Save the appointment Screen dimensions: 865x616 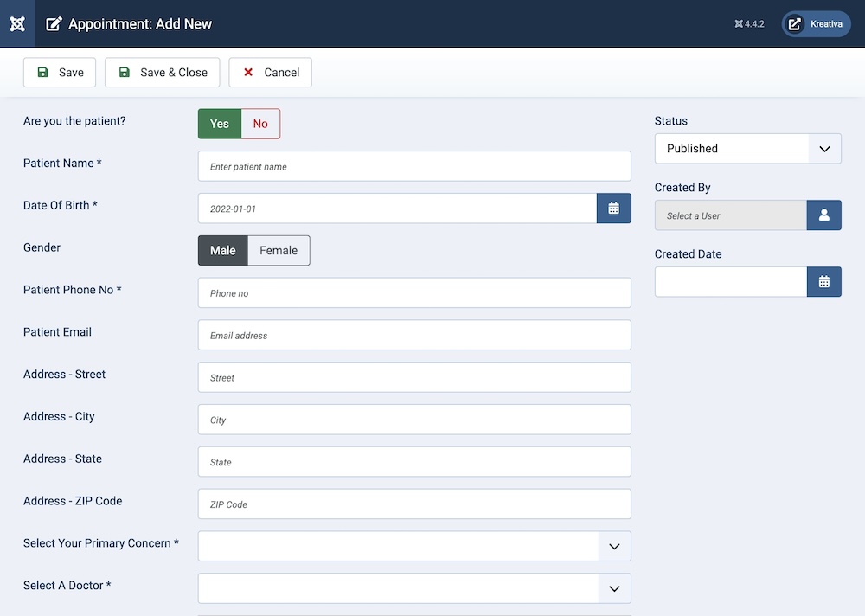point(60,73)
